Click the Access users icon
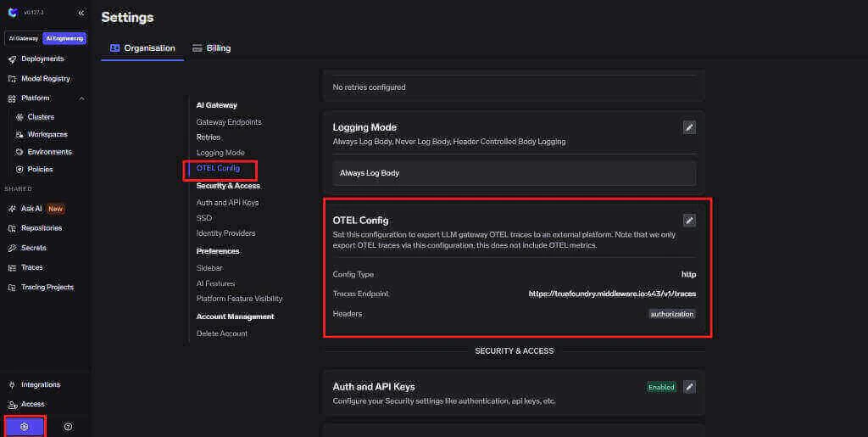This screenshot has width=868, height=437. click(x=12, y=405)
